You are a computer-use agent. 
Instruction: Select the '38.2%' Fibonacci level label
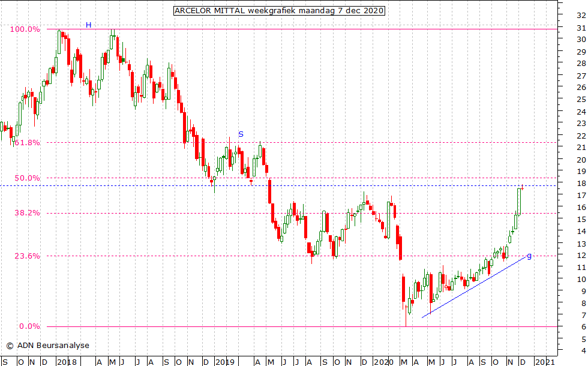27,212
